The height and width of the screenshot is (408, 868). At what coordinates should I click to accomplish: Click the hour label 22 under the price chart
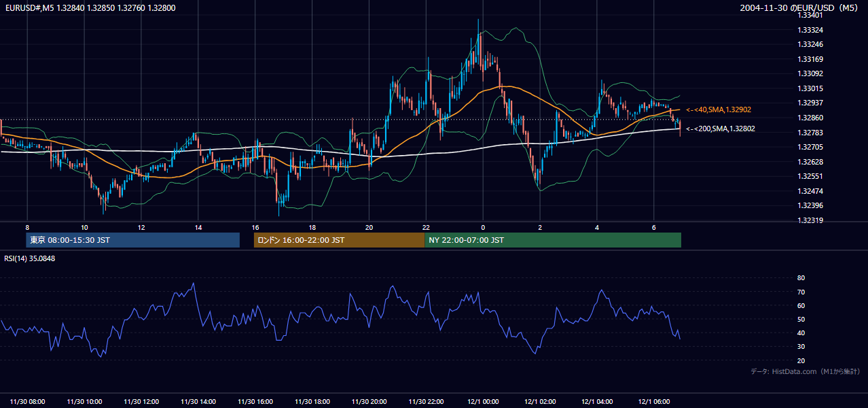(x=426, y=227)
